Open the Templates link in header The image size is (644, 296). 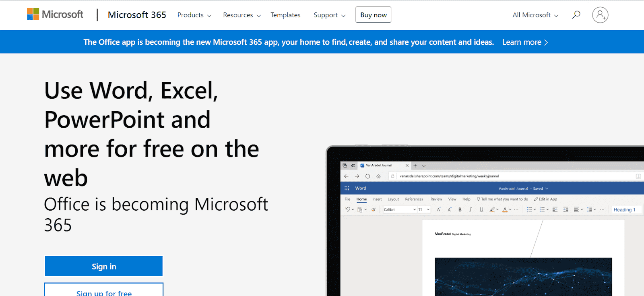[x=285, y=15]
